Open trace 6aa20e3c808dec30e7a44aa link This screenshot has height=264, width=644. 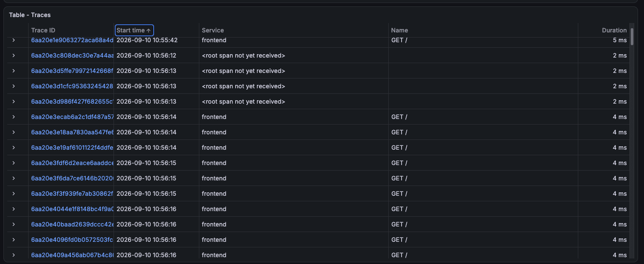point(72,55)
